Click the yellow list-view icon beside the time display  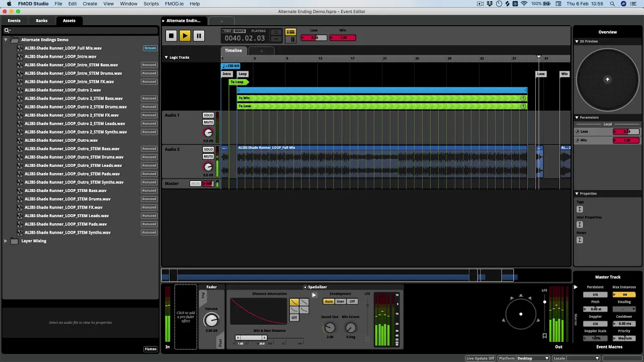click(x=290, y=32)
